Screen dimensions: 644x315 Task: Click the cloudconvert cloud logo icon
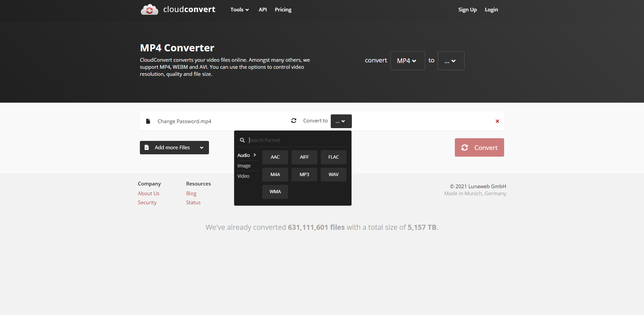[149, 9]
